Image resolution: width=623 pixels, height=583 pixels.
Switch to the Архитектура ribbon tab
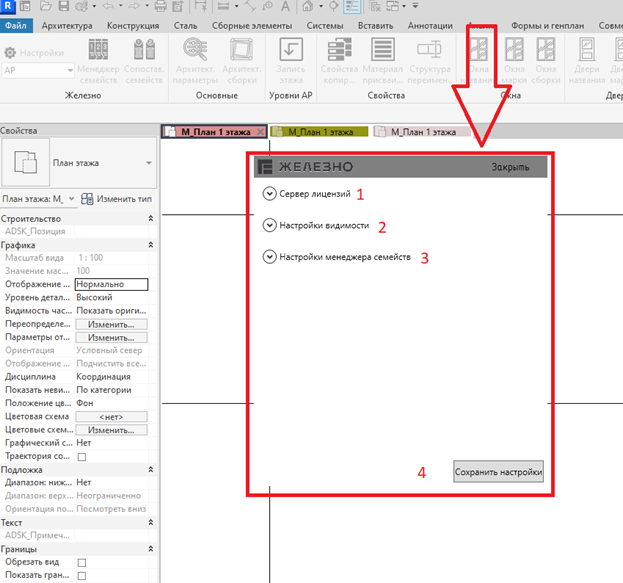pos(67,26)
